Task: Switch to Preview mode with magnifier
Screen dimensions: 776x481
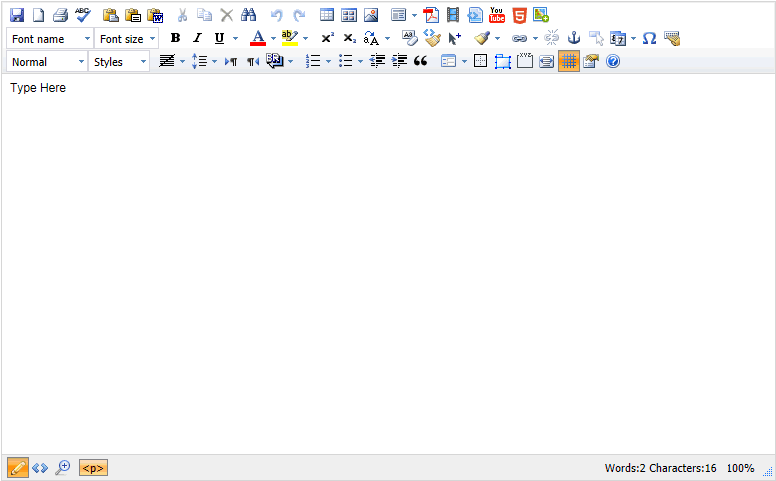Action: pos(62,467)
